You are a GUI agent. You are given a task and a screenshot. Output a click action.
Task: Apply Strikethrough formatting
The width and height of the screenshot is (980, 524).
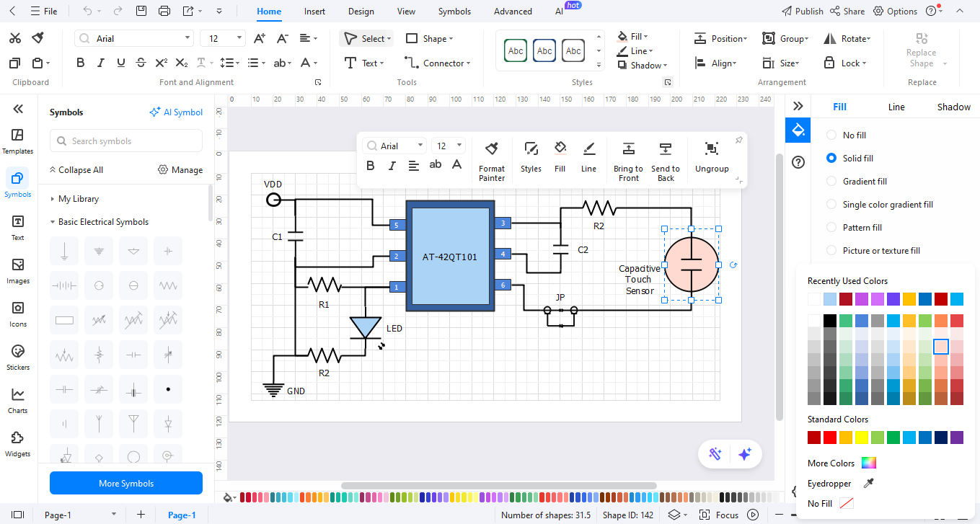point(141,63)
